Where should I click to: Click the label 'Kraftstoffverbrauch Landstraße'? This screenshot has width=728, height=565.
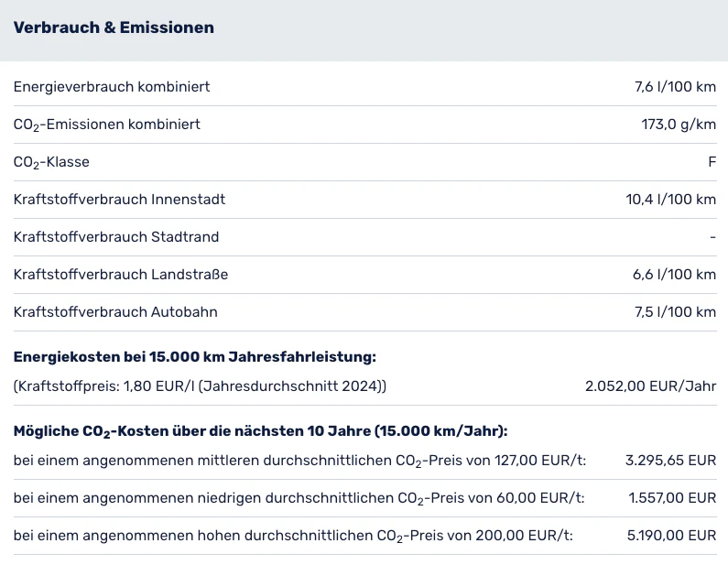pyautogui.click(x=121, y=275)
